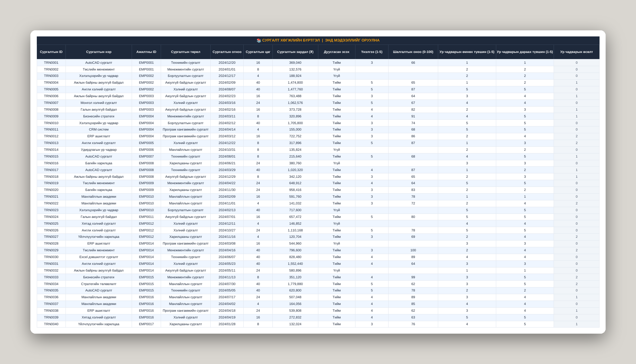636x364 pixels.
Task: Click the date '2024/07/30'
Action: 227,284
